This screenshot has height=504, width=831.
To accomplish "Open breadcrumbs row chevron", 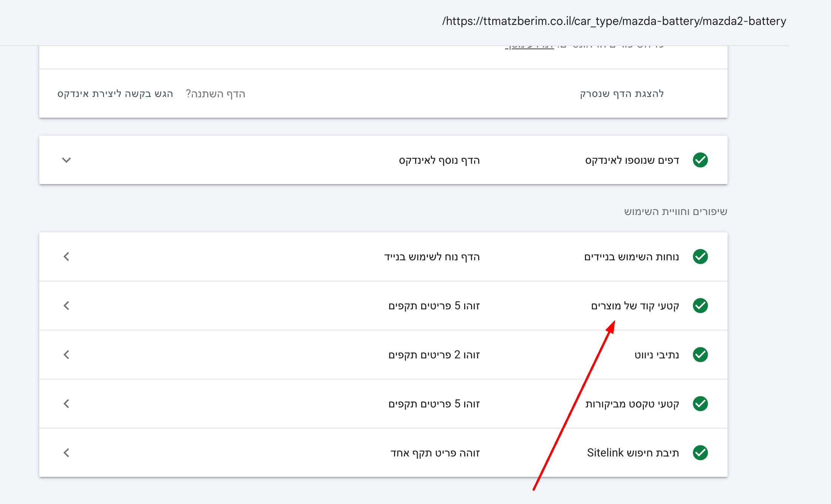I will pos(66,355).
